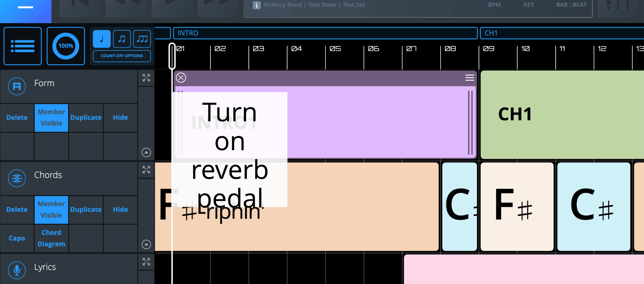Duplicate the Chords track
The height and width of the screenshot is (284, 644).
(86, 210)
